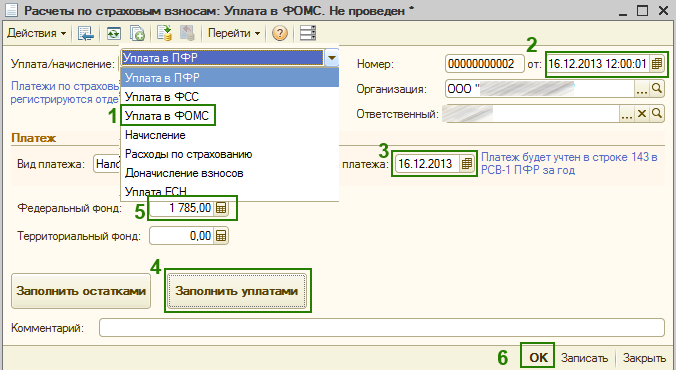Viewport: 676px width, 370px height.
Task: Click the payment date field 16.12.2013
Action: pos(427,164)
